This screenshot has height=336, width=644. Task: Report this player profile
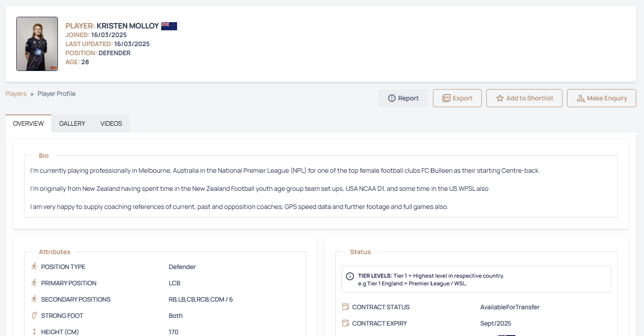point(403,98)
